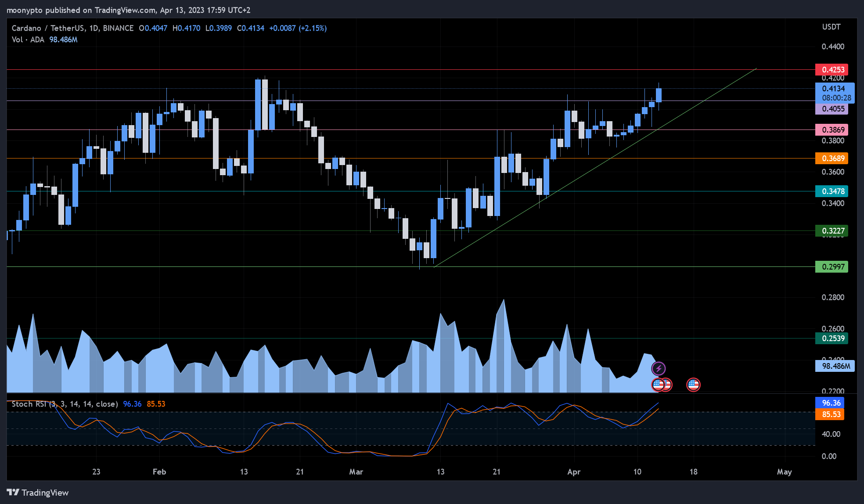Viewport: 864px width, 504px height.
Task: Click the Stoch RSI 85.53 axis label
Action: (830, 414)
